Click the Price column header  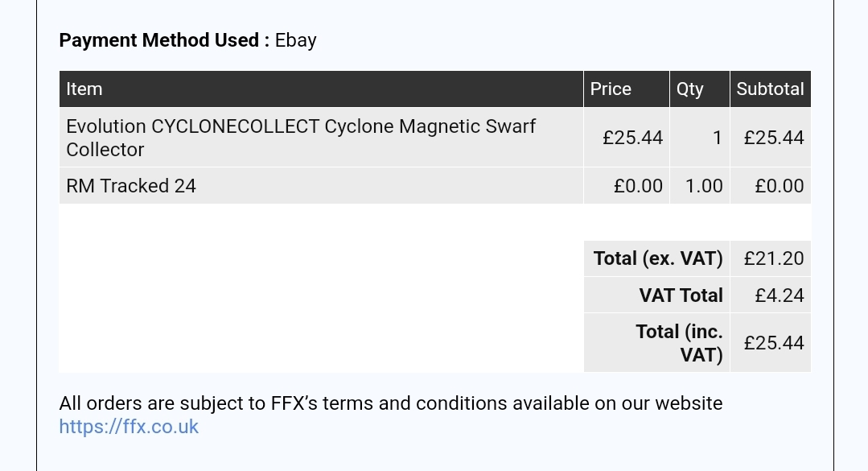[611, 89]
